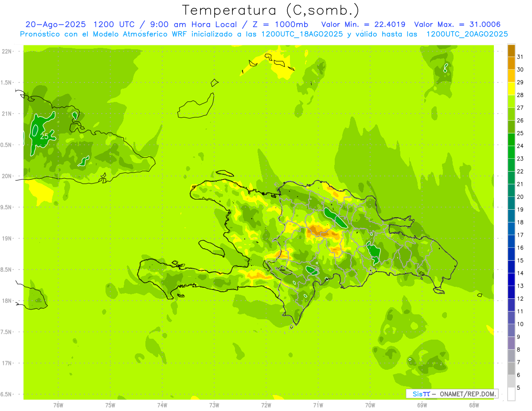
Task: Click the '74W' longitude label
Action: coord(162,405)
